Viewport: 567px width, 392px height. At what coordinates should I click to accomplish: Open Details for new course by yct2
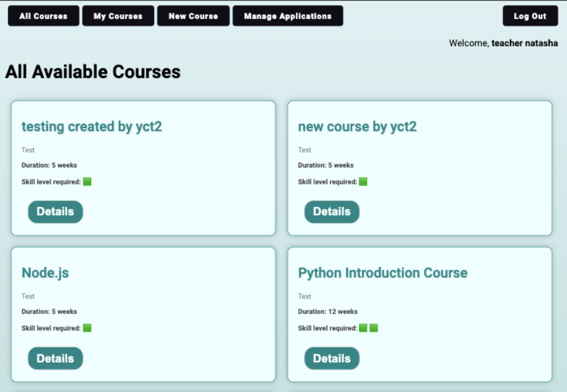332,212
